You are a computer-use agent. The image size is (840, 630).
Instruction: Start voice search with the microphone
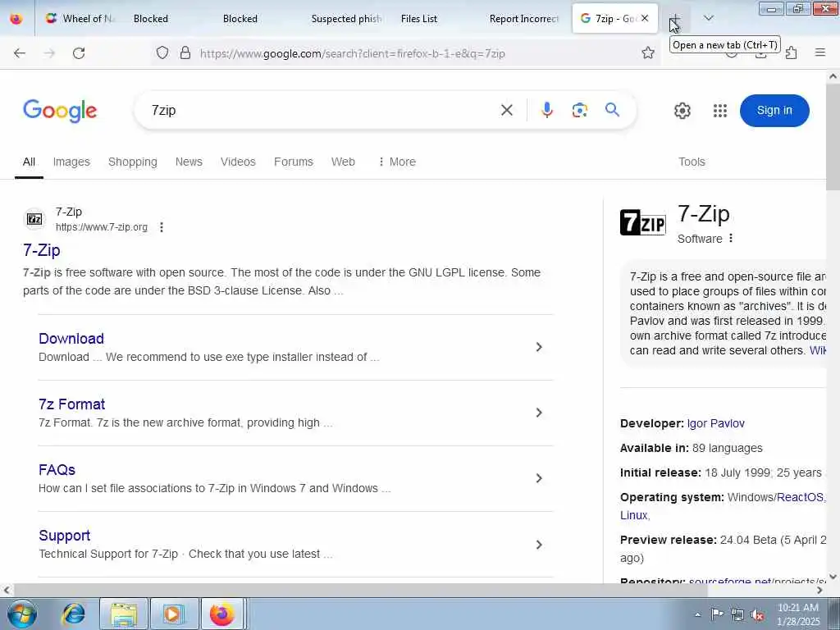pos(547,111)
